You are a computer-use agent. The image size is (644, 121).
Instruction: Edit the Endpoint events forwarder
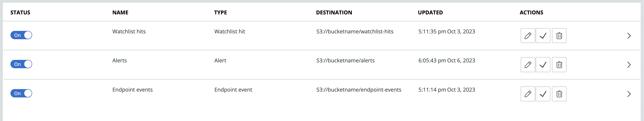tap(528, 94)
